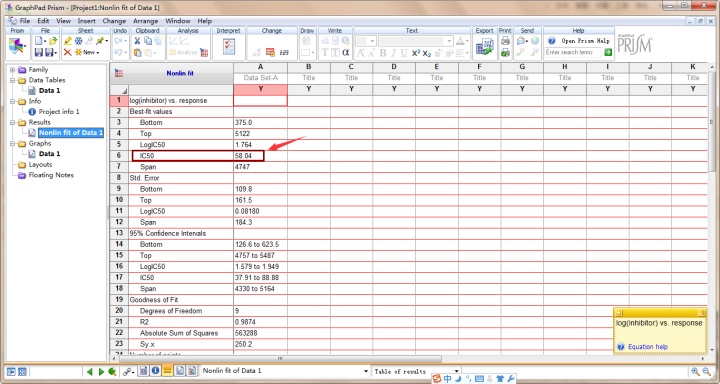
Task: Paste from clipboard icon
Action: click(137, 52)
